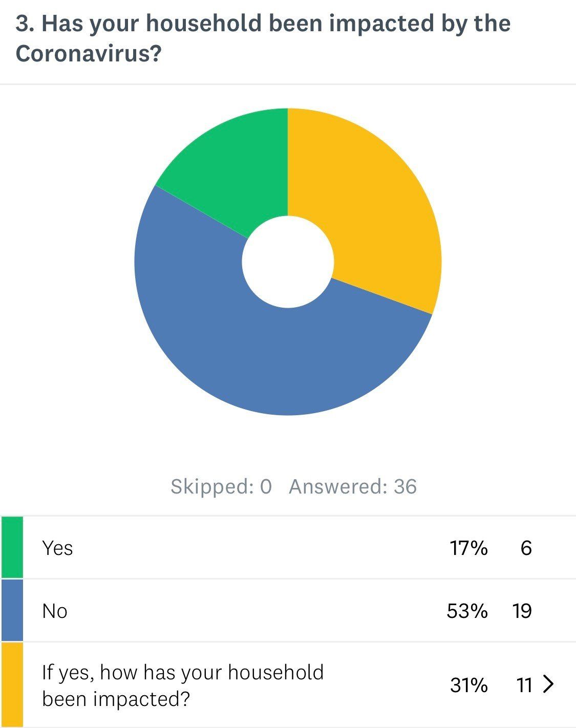The height and width of the screenshot is (728, 576).
Task: Open the "No" answer row label
Action: (55, 611)
